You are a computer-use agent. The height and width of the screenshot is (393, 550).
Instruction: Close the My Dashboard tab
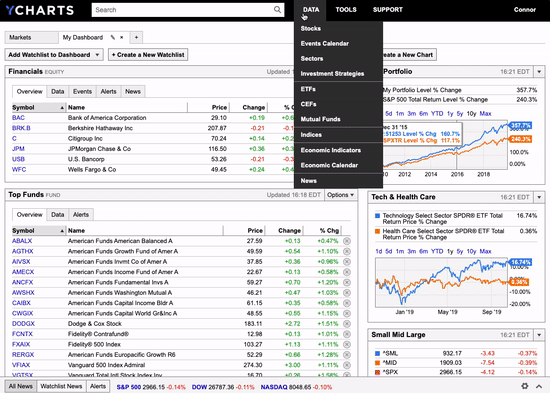[x=122, y=37]
